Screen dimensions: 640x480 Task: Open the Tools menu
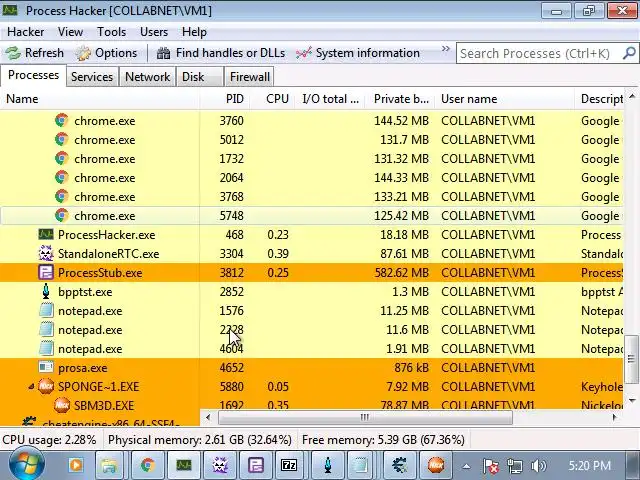coord(111,32)
